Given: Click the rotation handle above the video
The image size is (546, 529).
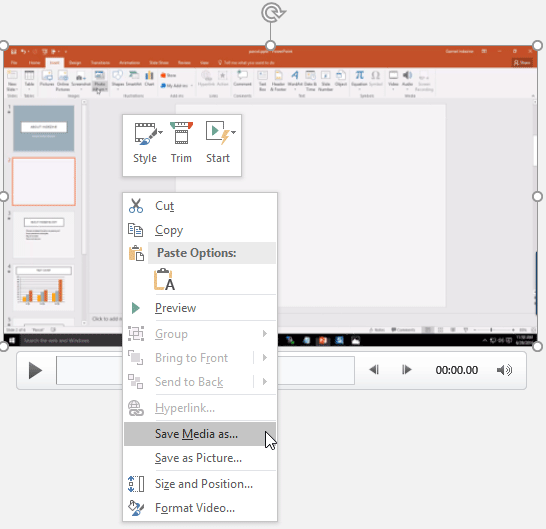Looking at the screenshot, I should 273,13.
